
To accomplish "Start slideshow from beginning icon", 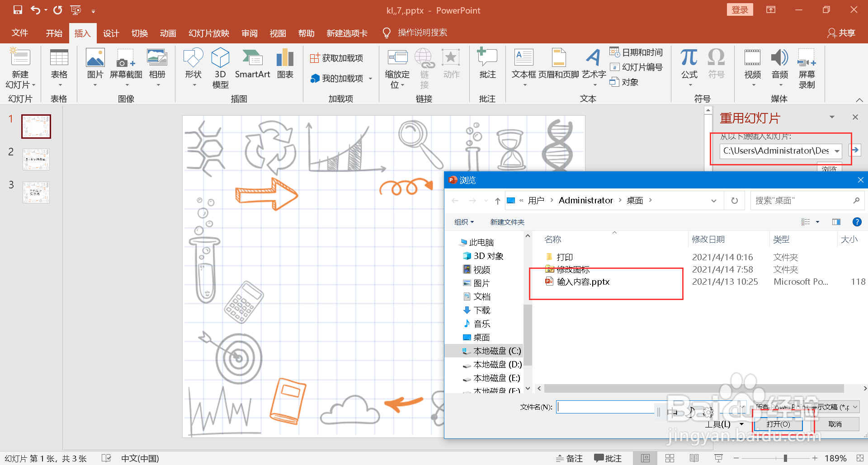I will coord(75,10).
